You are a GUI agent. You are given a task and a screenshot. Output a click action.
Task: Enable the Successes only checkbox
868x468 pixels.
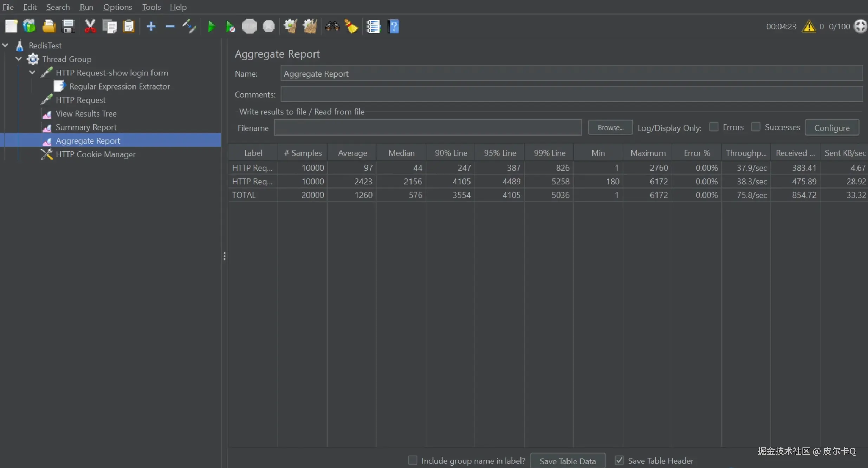pos(756,127)
